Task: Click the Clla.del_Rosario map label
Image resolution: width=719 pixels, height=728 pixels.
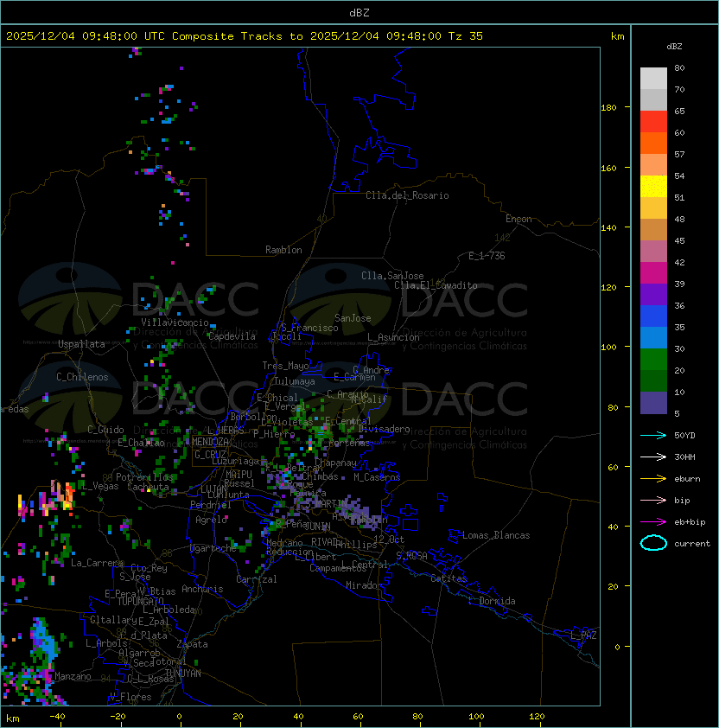Action: tap(407, 195)
